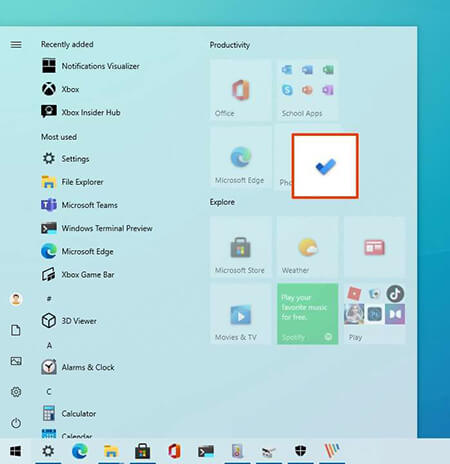The height and width of the screenshot is (464, 450).
Task: Click the Office tile
Action: 241,90
